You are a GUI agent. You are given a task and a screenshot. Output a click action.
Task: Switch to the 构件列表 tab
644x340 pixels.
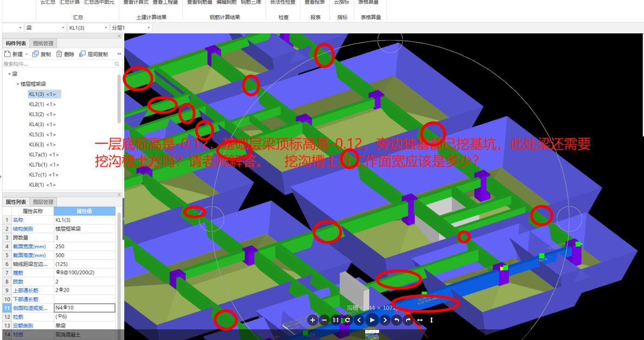(x=16, y=44)
